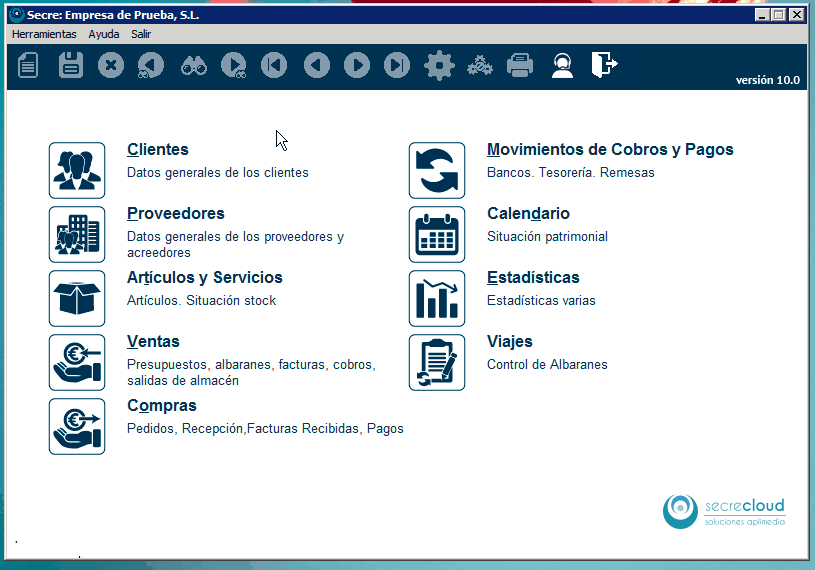Open the Clientes module icon
Viewport: 815px width, 570px height.
click(77, 170)
